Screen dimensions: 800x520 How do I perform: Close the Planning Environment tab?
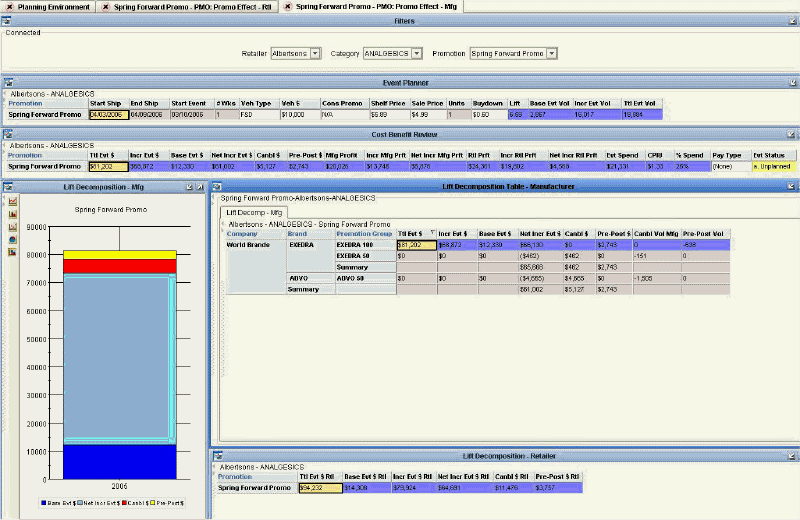pyautogui.click(x=9, y=7)
